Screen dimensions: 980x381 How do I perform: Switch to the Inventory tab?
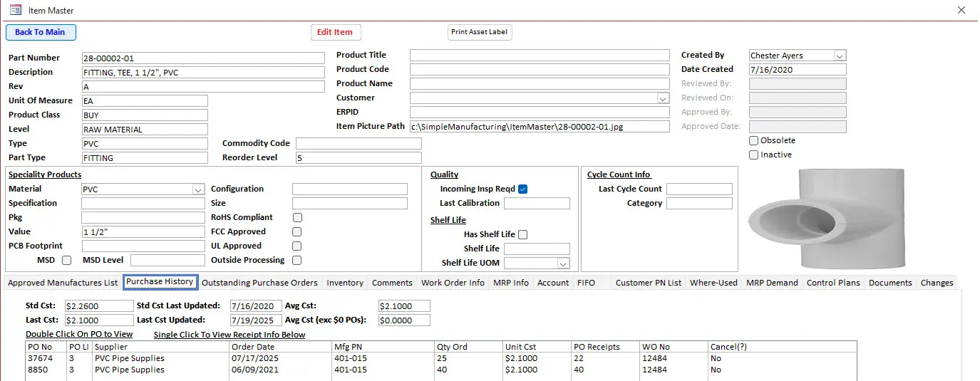click(x=345, y=283)
